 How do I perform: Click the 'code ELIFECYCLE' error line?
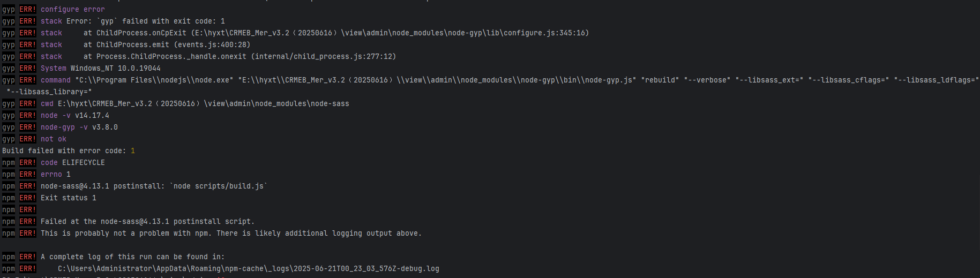73,163
